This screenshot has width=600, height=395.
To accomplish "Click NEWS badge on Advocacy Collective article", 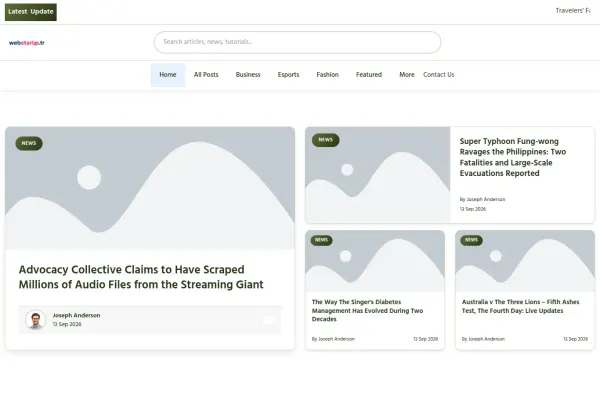I will [29, 143].
